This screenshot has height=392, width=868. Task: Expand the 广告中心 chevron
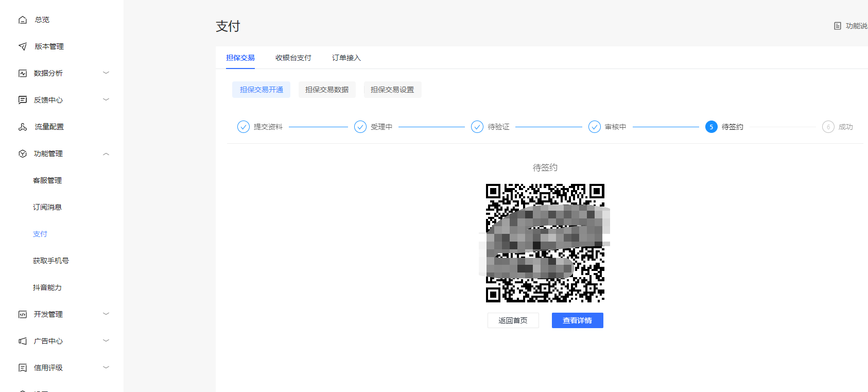coord(106,340)
